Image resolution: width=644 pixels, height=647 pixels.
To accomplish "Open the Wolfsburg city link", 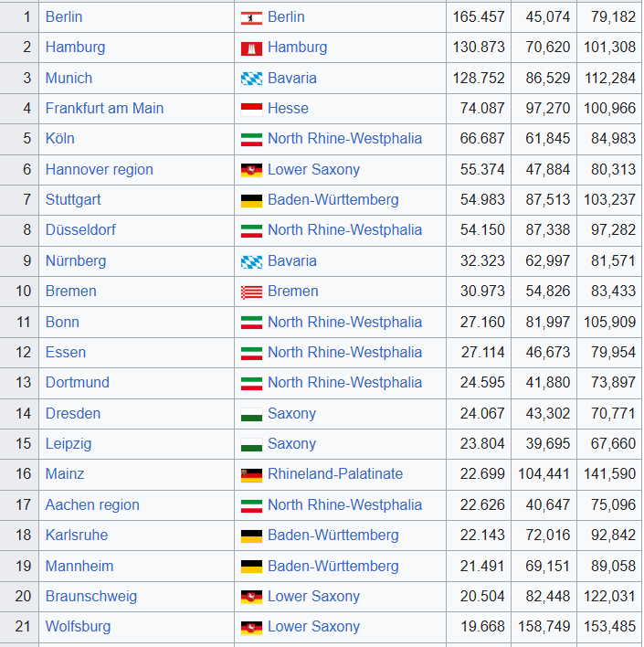I will tap(78, 627).
